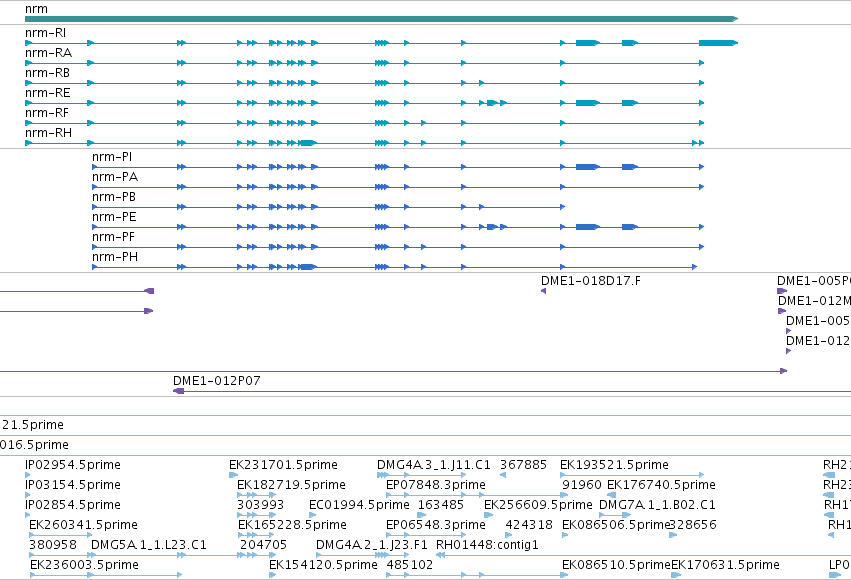Select DMG4A.3_1.J11.C1 feature label
Screen dimensions: 851x580
434,466
